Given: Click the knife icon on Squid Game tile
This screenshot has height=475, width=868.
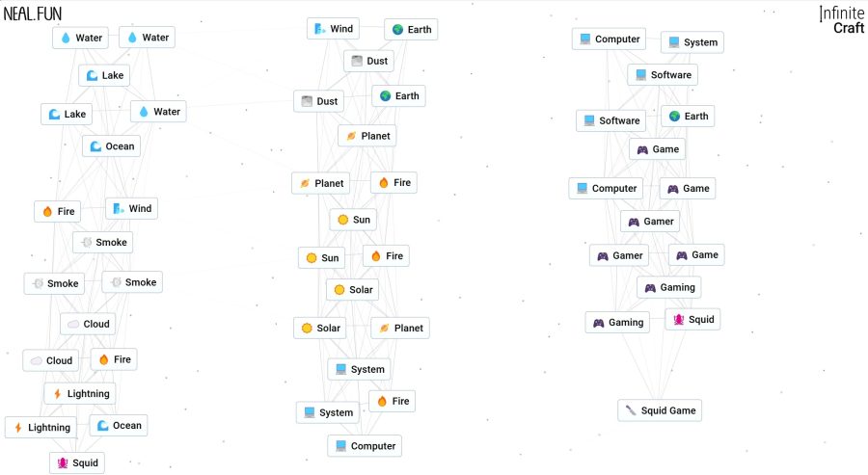Looking at the screenshot, I should (x=631, y=410).
